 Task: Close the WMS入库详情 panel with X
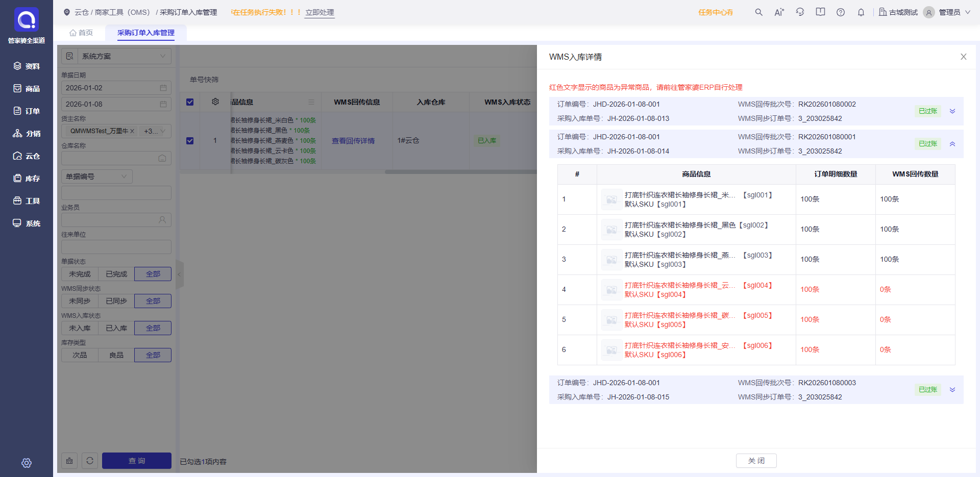pos(964,57)
